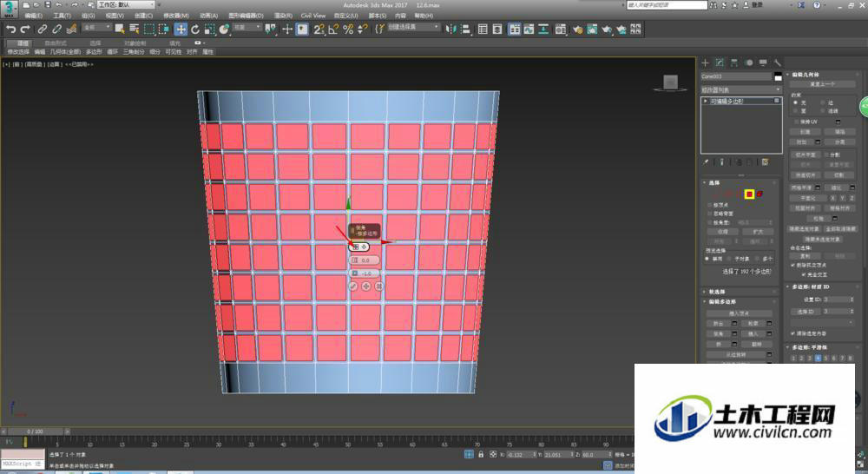Open the 修改器列表 dropdown
This screenshot has width=868, height=474.
[740, 89]
